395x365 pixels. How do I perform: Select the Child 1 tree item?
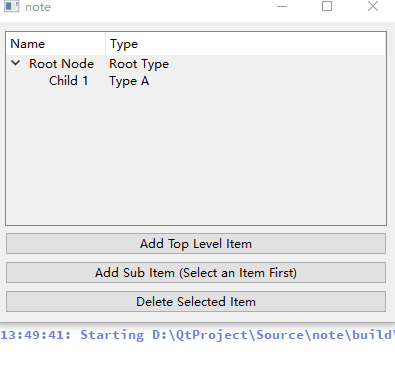(68, 81)
